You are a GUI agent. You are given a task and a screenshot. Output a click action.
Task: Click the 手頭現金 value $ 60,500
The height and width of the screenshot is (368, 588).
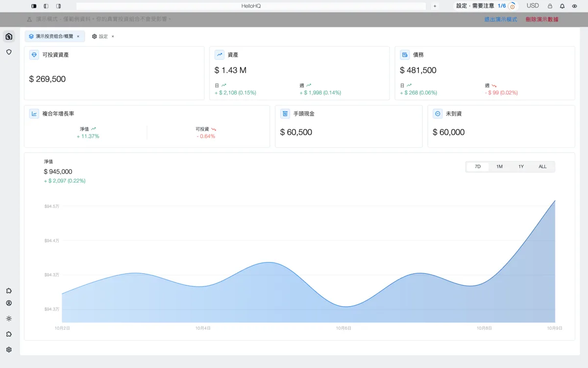pos(296,132)
